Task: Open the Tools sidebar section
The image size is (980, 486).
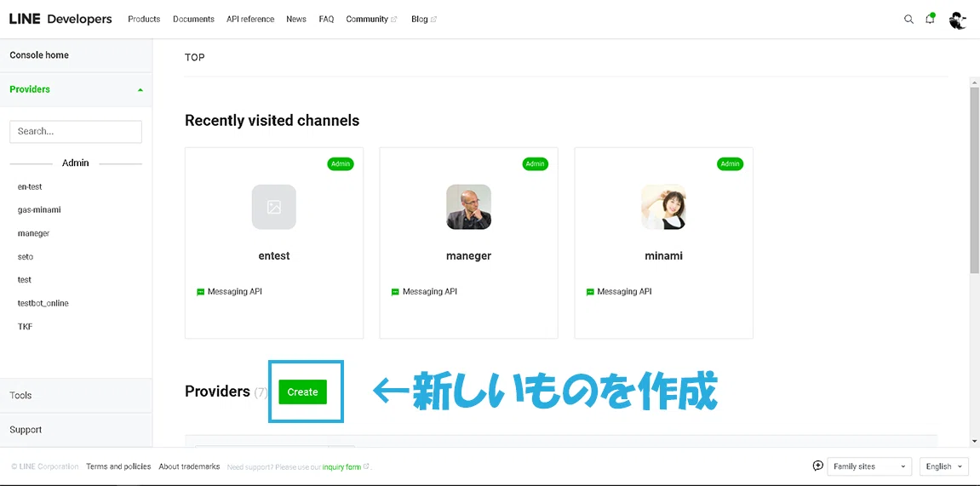Action: [77, 396]
